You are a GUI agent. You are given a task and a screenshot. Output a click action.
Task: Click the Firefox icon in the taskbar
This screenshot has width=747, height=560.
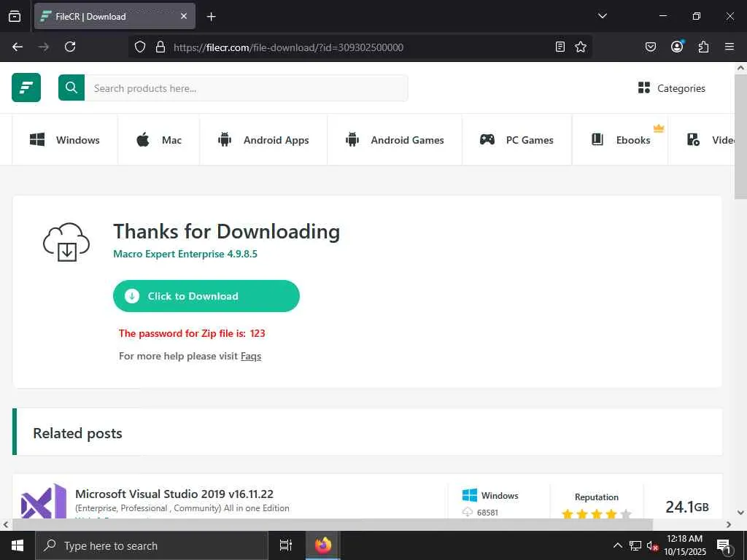322,545
